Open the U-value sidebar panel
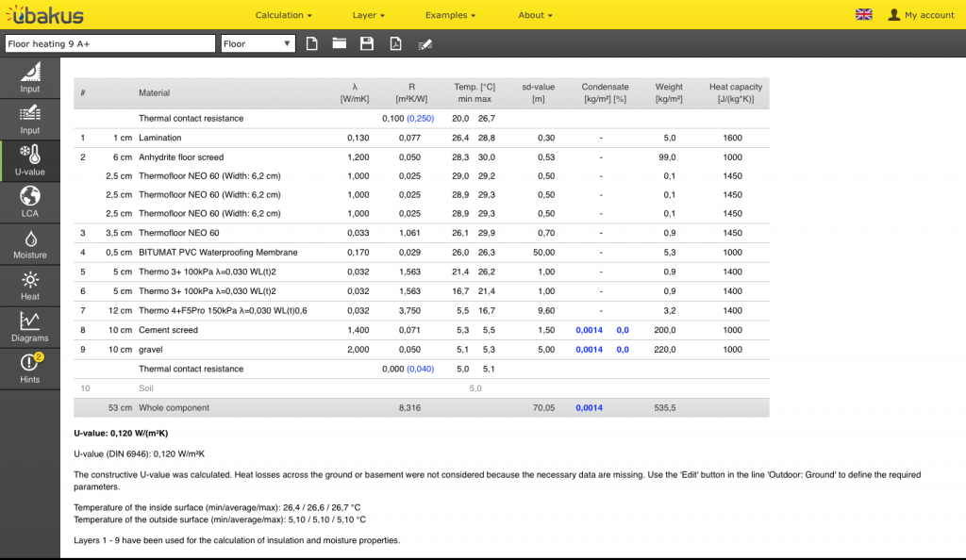 [30, 160]
